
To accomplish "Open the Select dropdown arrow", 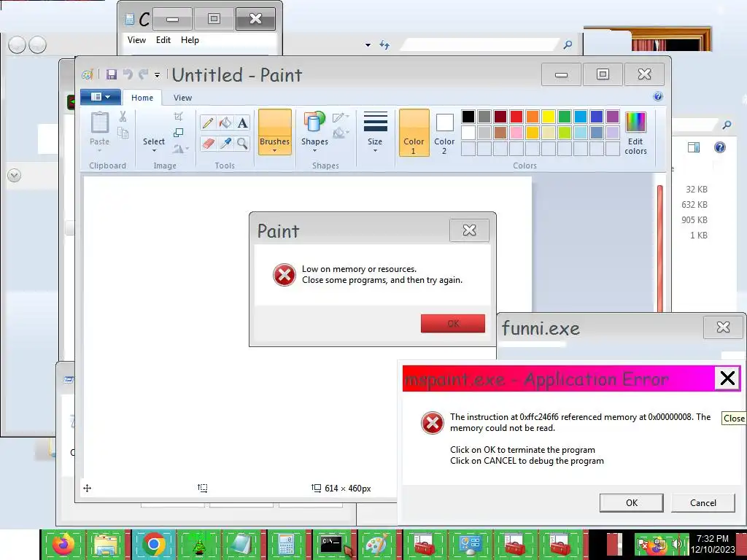I will point(154,150).
